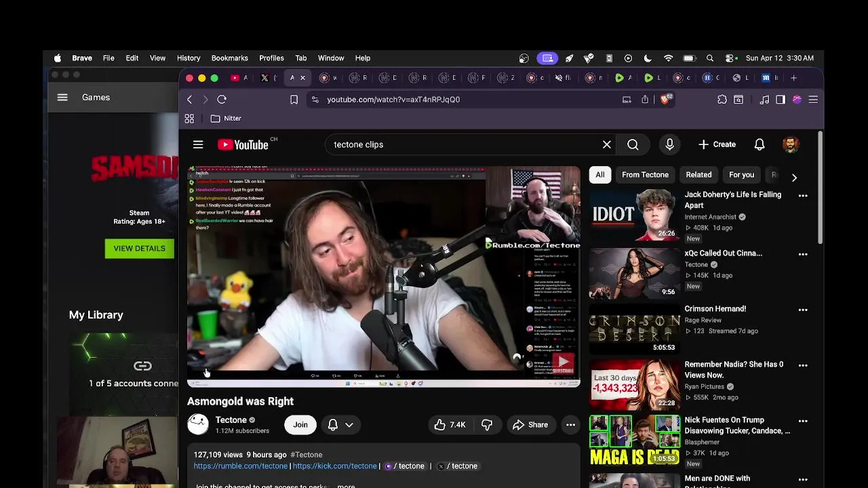Open the Profiles menu
The width and height of the screenshot is (868, 488).
click(x=271, y=58)
